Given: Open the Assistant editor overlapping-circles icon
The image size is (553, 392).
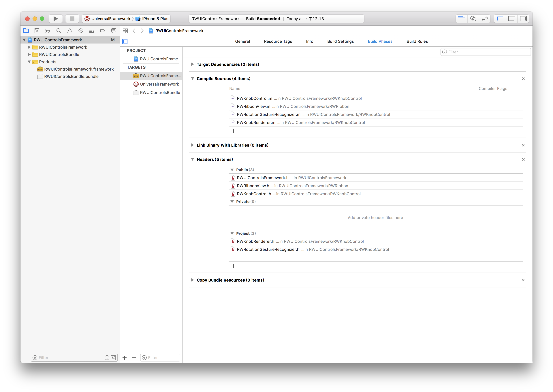Looking at the screenshot, I should [x=473, y=19].
